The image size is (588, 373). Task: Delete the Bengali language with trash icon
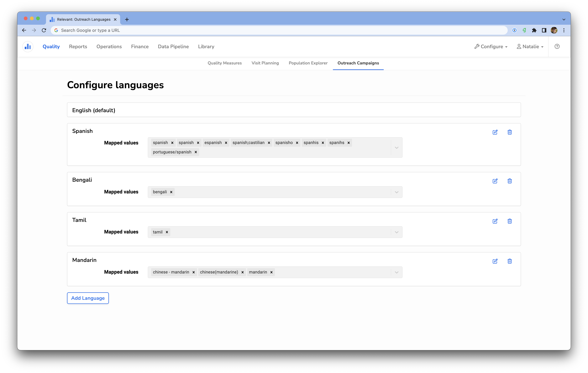pos(510,181)
